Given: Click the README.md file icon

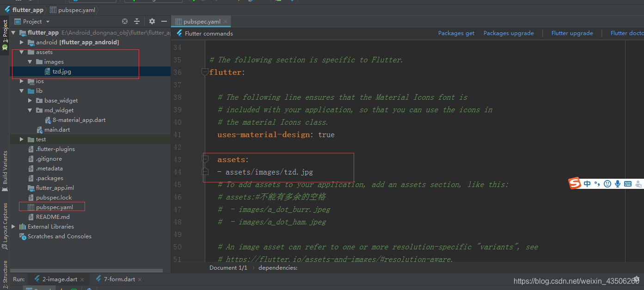Looking at the screenshot, I should point(31,217).
